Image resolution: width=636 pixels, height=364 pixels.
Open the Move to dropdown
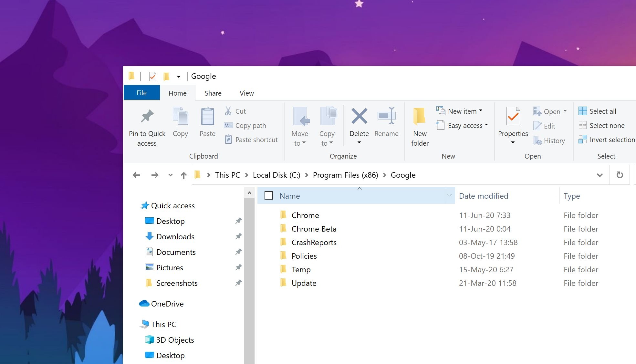point(300,126)
